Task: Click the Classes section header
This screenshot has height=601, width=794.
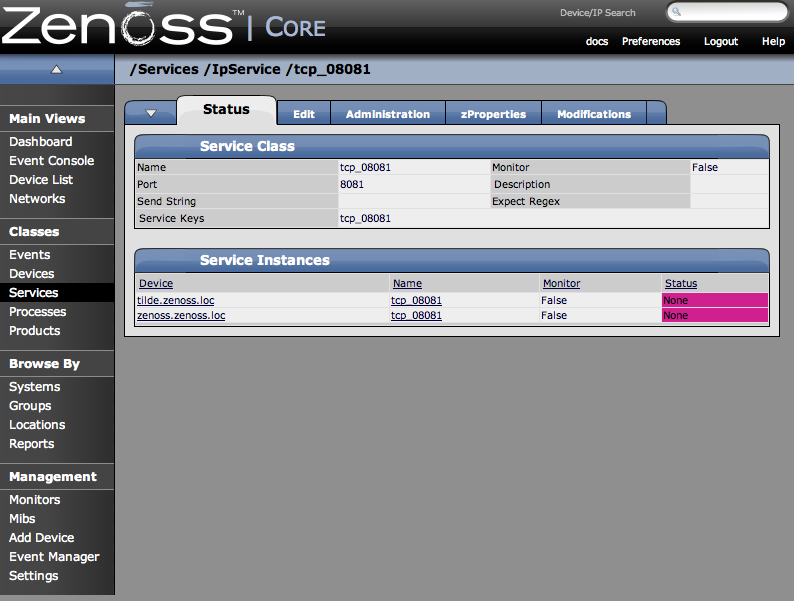Action: (34, 231)
